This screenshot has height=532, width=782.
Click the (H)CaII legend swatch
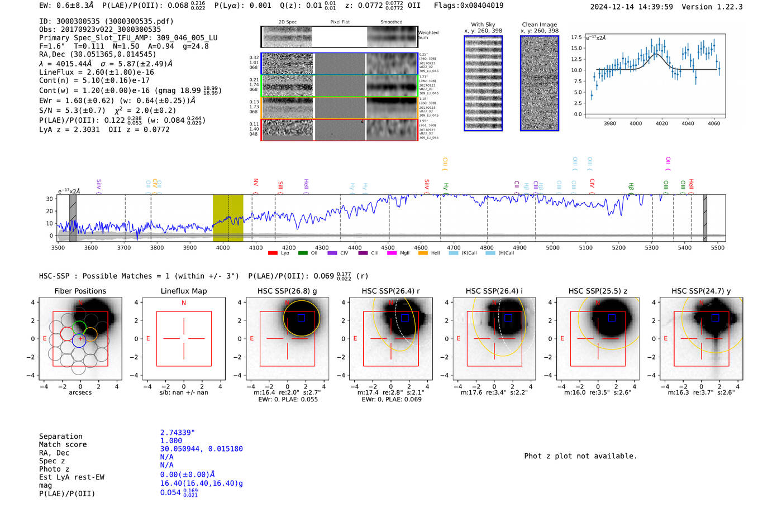(x=490, y=253)
